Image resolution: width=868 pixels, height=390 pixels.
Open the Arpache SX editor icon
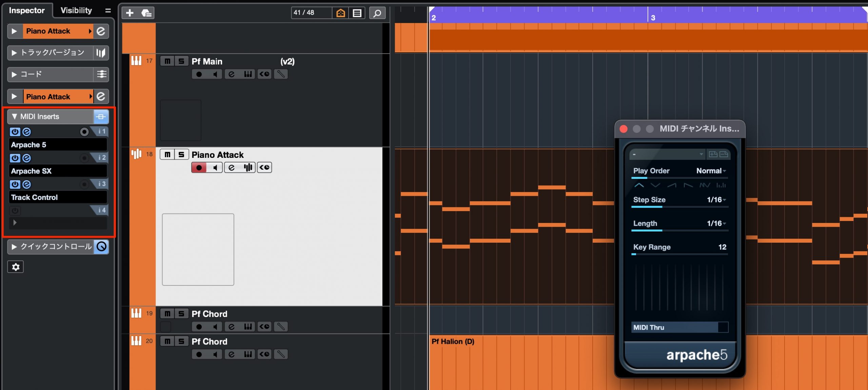pyautogui.click(x=26, y=158)
